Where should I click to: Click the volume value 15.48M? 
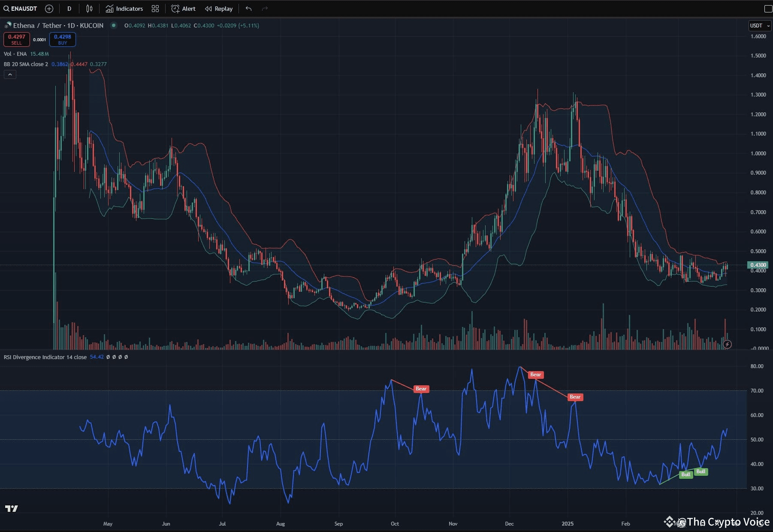click(39, 54)
